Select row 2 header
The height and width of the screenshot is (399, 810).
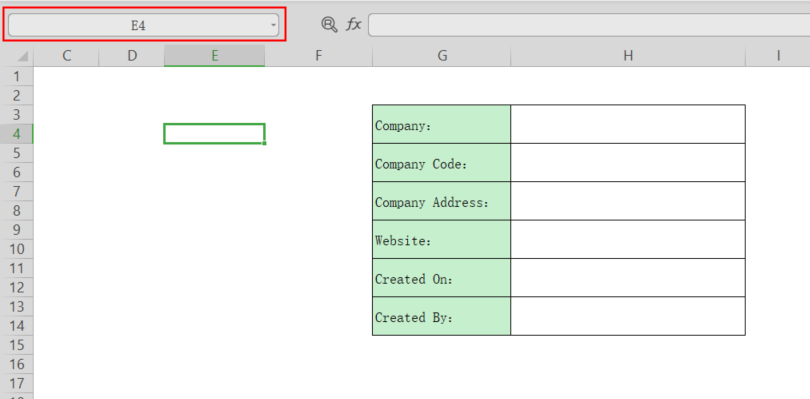pyautogui.click(x=17, y=96)
